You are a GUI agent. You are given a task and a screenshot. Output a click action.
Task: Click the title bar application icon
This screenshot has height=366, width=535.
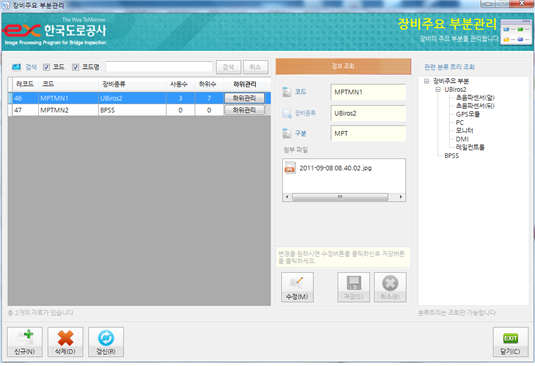pyautogui.click(x=5, y=5)
